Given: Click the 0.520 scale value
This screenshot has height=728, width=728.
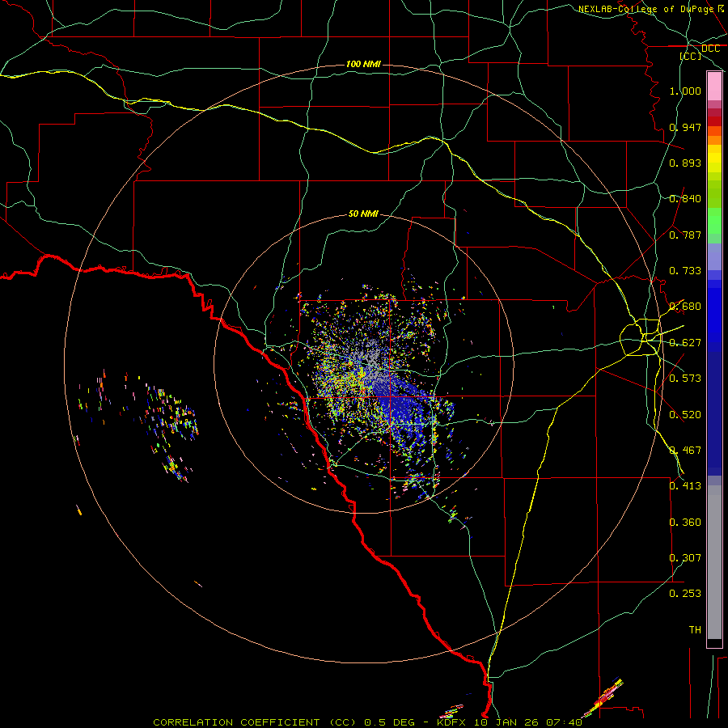Looking at the screenshot, I should click(x=685, y=415).
